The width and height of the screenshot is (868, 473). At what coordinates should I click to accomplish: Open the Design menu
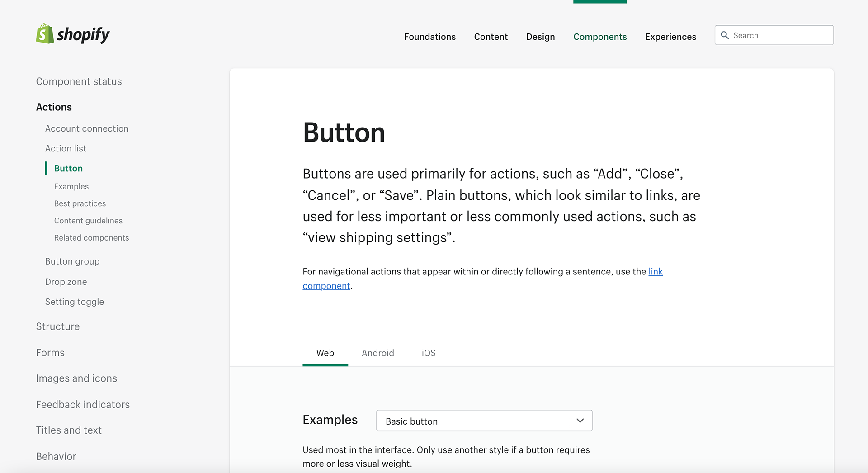click(541, 37)
